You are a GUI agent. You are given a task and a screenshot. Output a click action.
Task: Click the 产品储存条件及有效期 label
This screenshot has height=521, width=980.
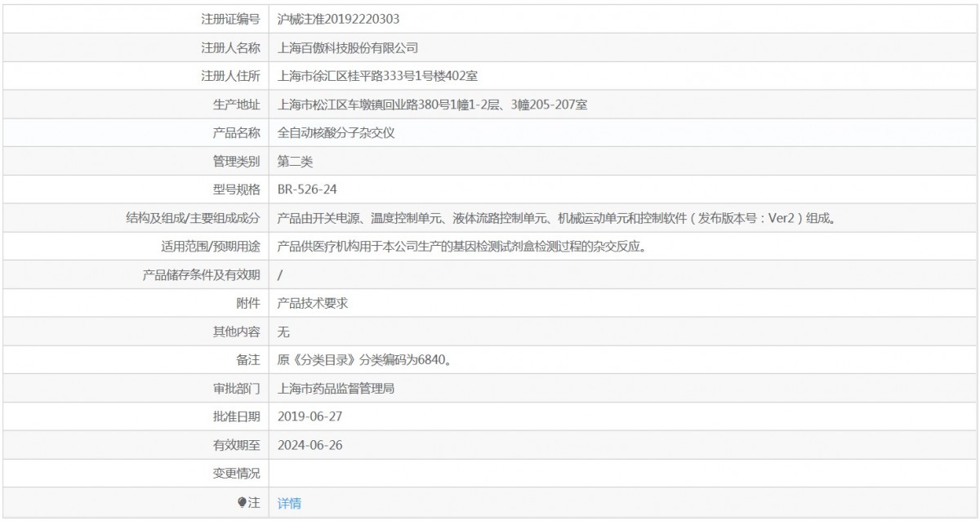(201, 275)
